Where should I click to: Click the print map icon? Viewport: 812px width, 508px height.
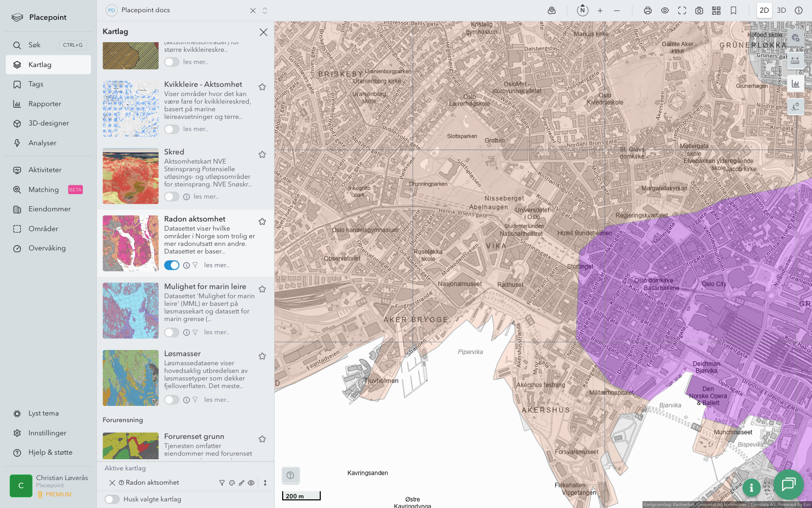(x=648, y=11)
